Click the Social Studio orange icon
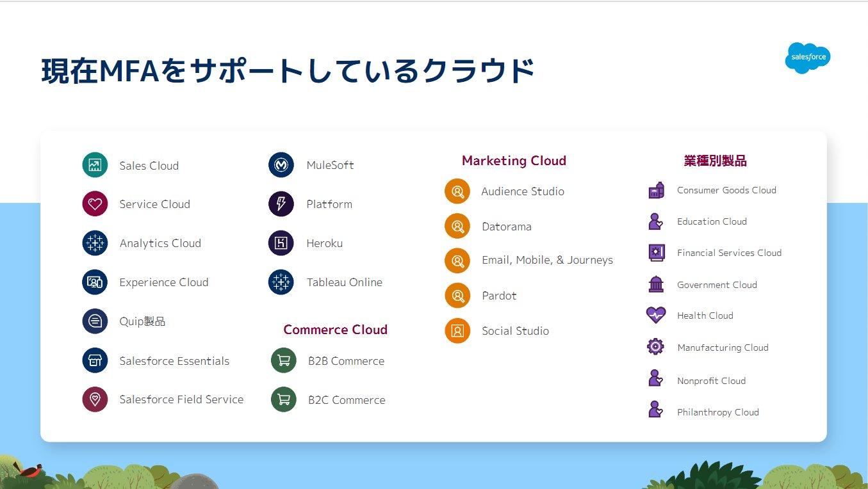Image resolution: width=868 pixels, height=489 pixels. click(457, 331)
